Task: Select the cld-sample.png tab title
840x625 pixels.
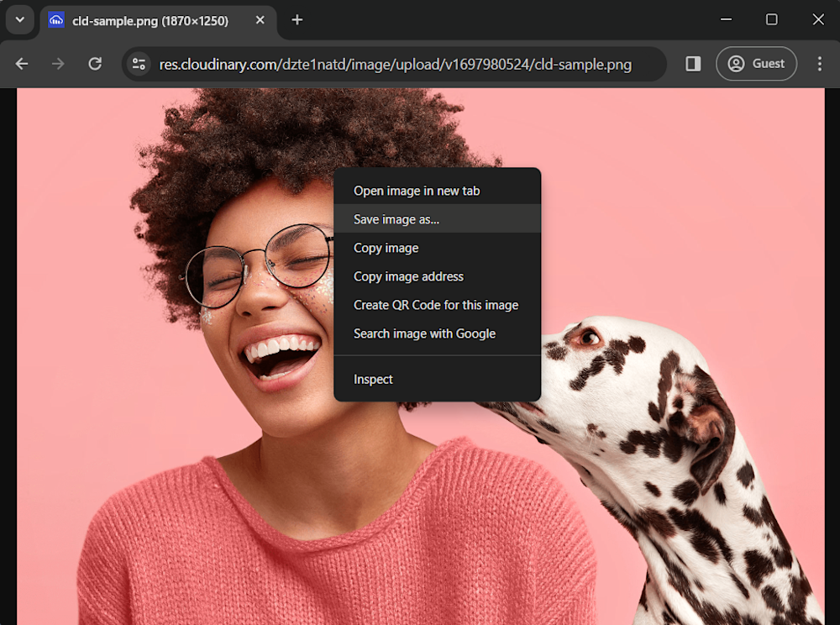Action: tap(150, 20)
